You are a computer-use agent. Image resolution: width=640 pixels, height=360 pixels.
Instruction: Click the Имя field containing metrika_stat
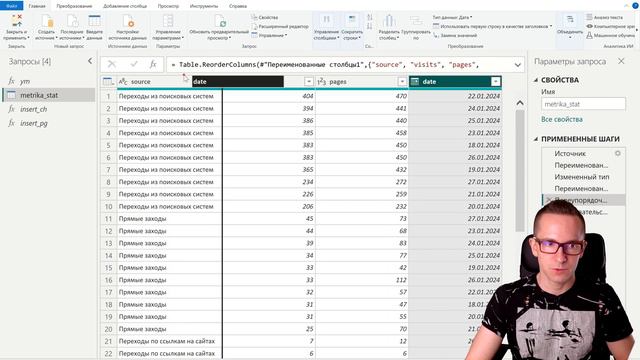tap(583, 104)
